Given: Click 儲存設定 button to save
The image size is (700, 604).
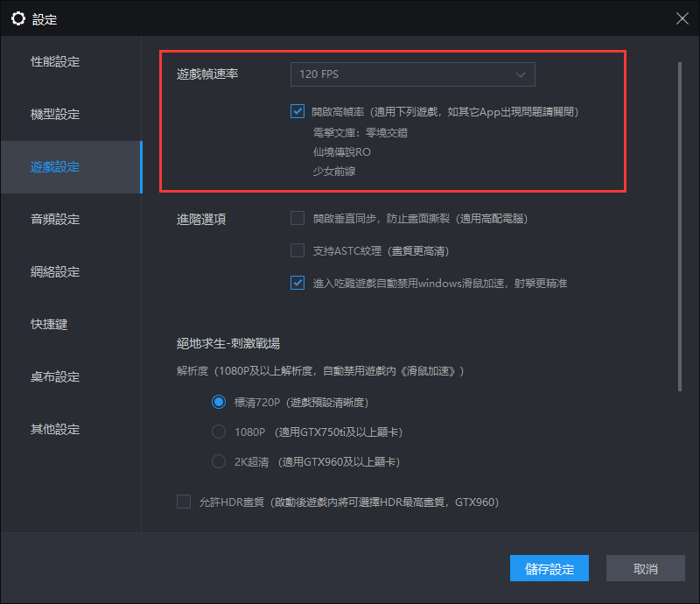Looking at the screenshot, I should click(549, 569).
